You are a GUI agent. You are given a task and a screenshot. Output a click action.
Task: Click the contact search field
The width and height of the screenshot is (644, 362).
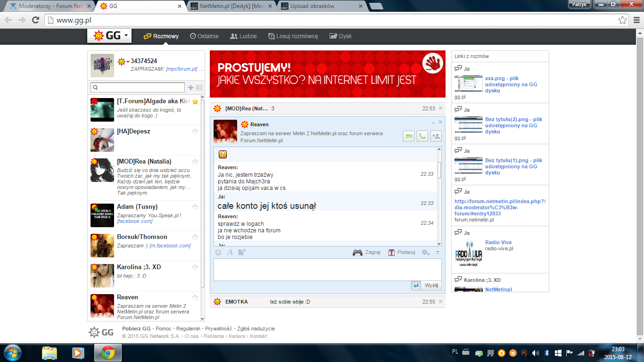coord(138,88)
